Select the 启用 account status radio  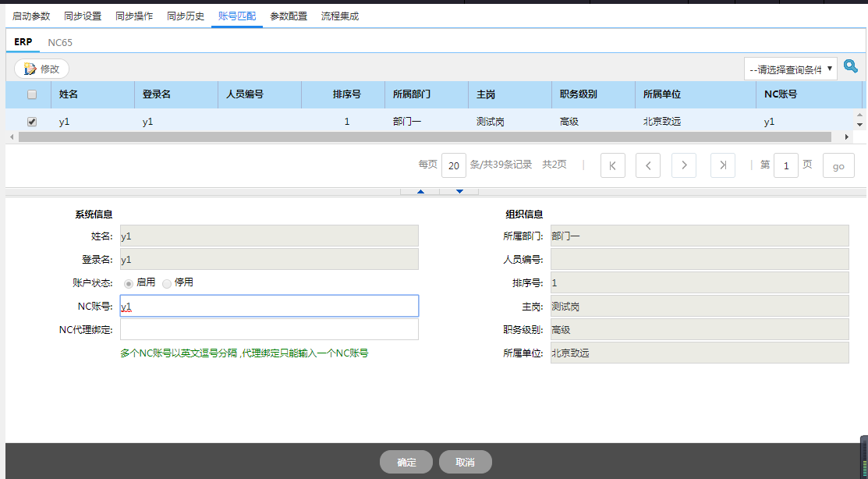point(129,283)
